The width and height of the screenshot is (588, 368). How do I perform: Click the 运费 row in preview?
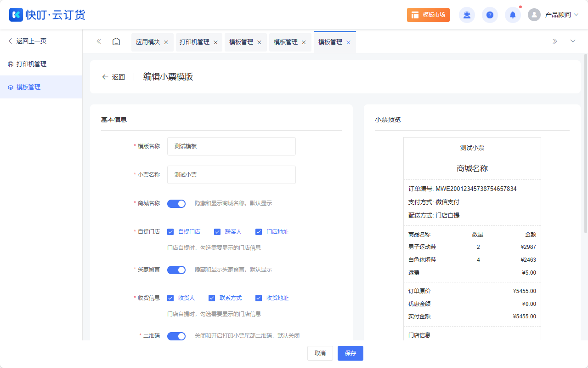point(472,273)
